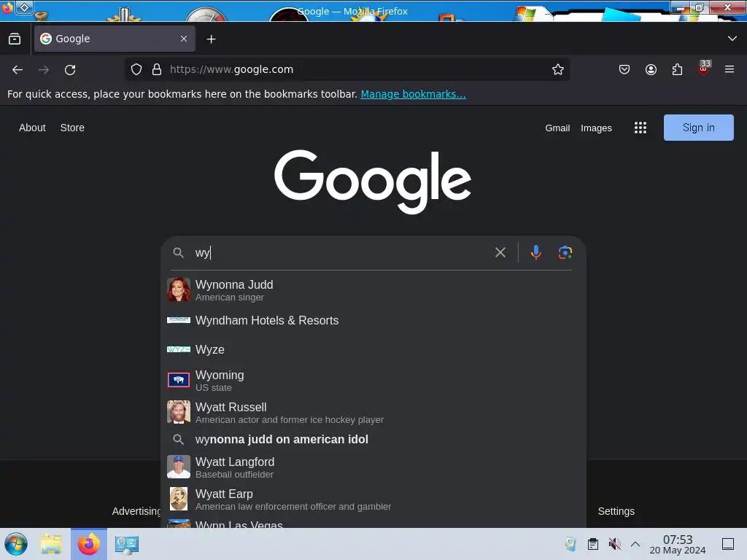This screenshot has width=747, height=560.
Task: Click the tray icon left of the clipboard
Action: click(570, 544)
